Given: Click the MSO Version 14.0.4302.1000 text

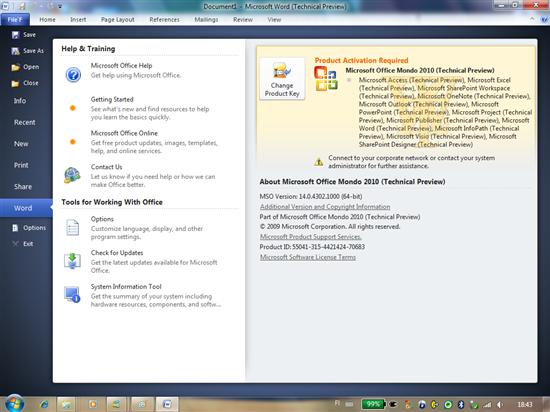Looking at the screenshot, I should 311,197.
